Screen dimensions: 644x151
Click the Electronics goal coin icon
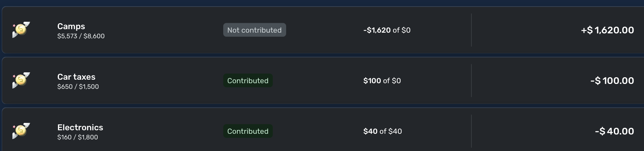(21, 131)
